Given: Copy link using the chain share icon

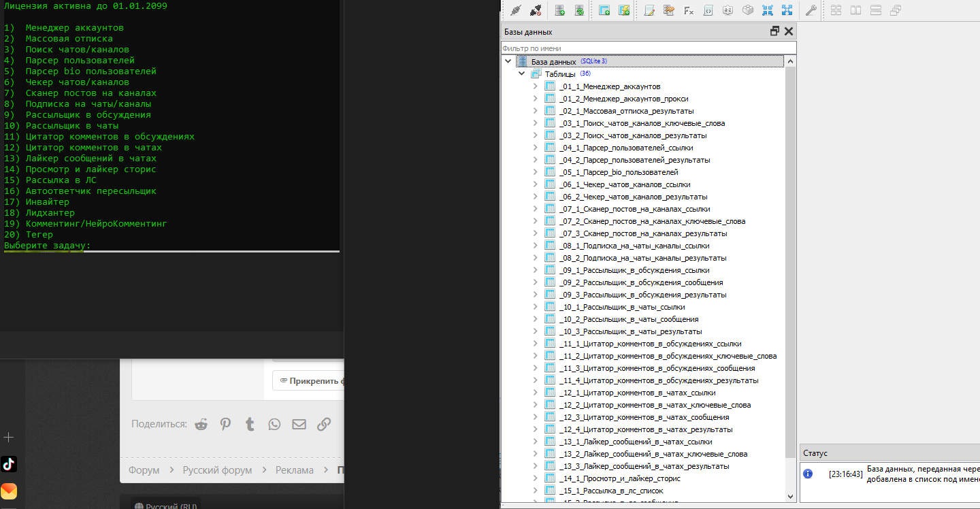Looking at the screenshot, I should (x=324, y=424).
